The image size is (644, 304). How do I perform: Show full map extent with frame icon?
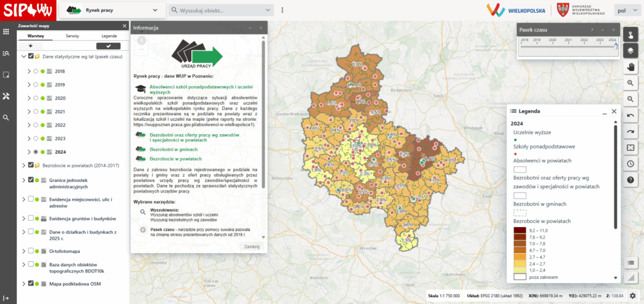click(630, 147)
